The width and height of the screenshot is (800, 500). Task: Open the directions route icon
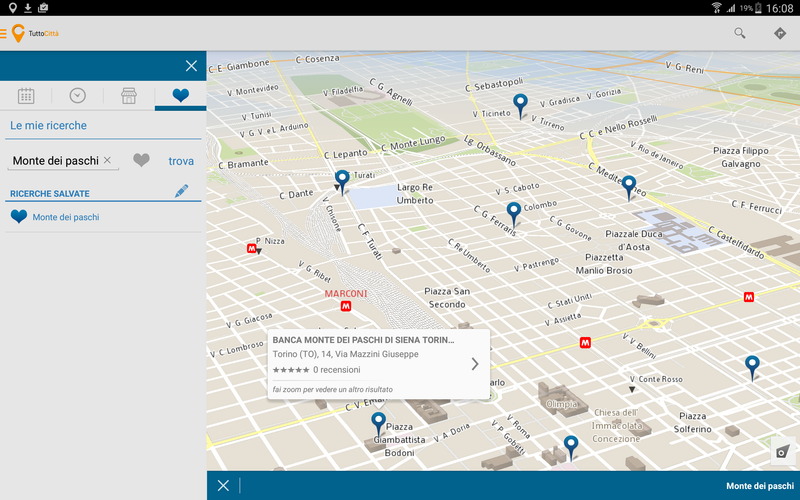(780, 33)
